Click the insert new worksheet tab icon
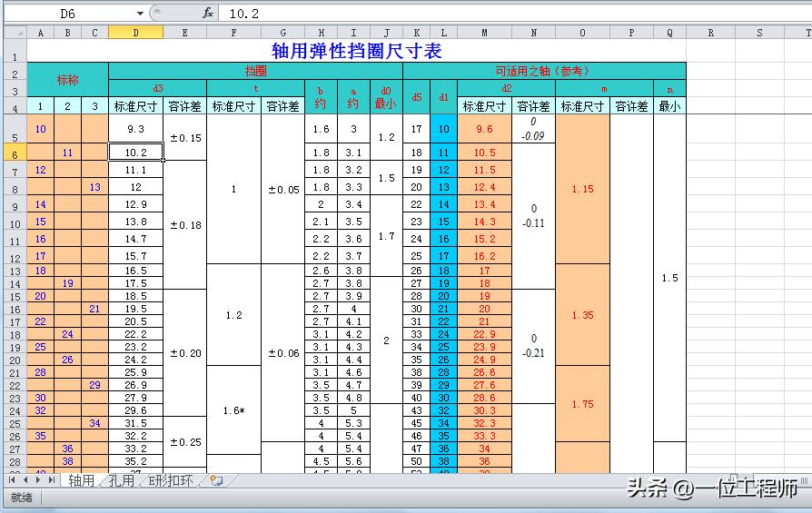The image size is (812, 513). pyautogui.click(x=216, y=480)
